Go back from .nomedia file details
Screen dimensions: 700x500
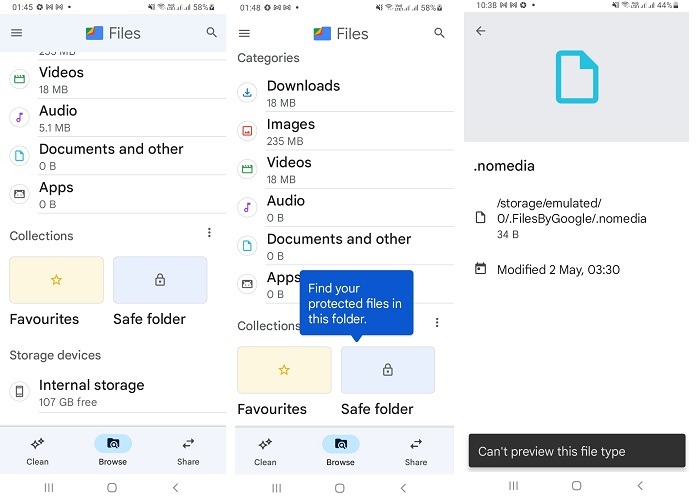pyautogui.click(x=480, y=31)
